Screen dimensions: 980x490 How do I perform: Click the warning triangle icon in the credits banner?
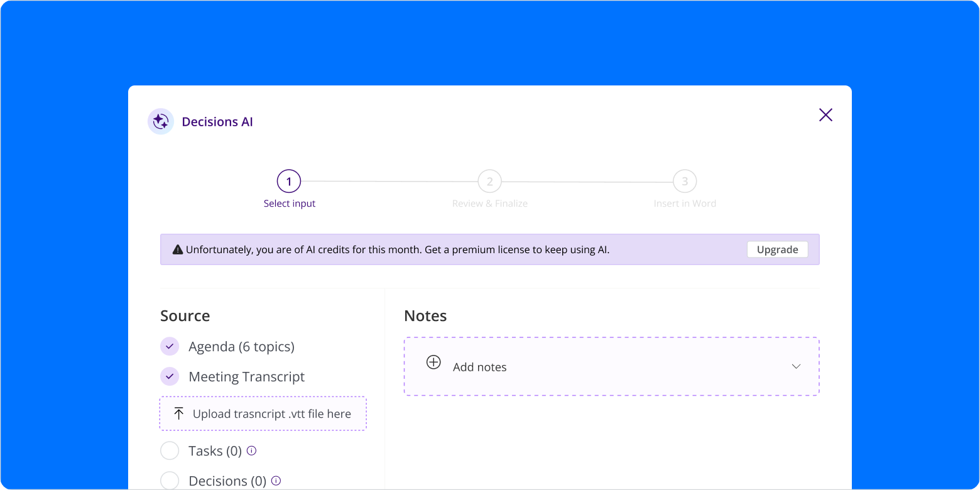(177, 249)
